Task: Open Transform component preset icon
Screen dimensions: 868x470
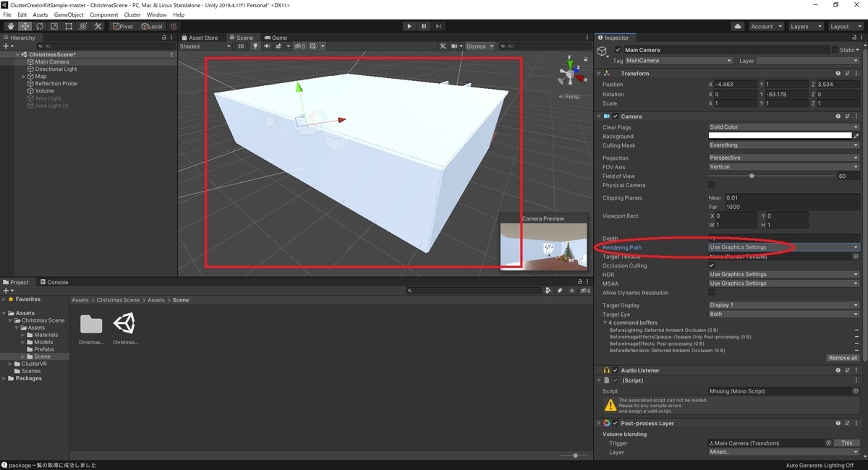Action: pos(847,73)
